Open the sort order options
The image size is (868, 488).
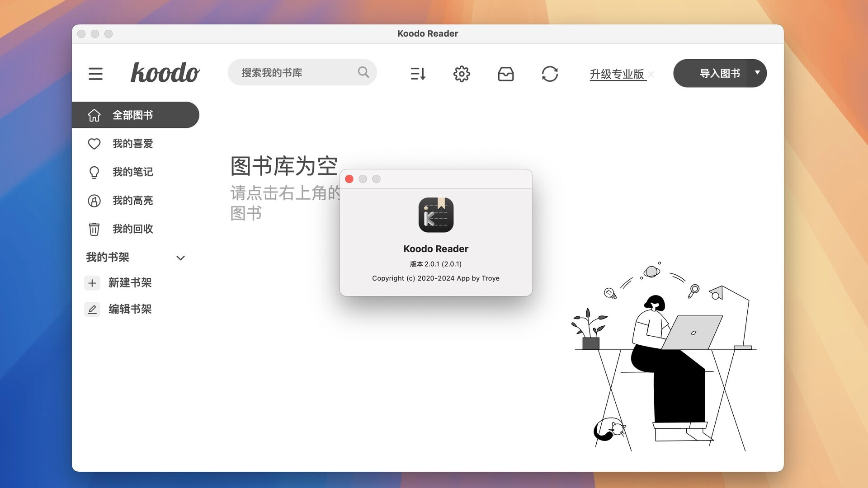418,74
